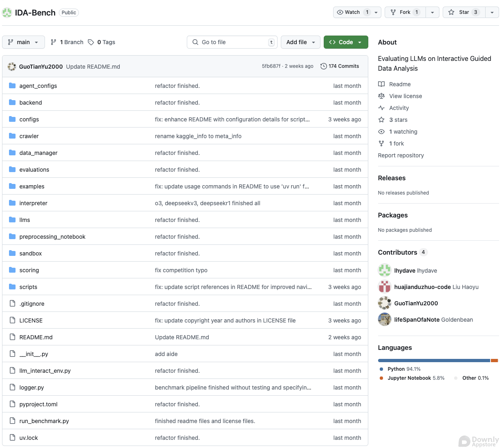Click the orange Jupyter Notebook bar segment

[494, 361]
